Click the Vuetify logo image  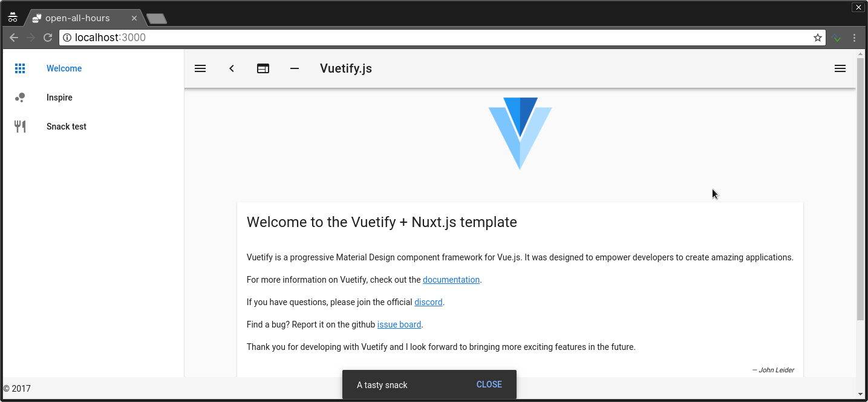[x=520, y=133]
